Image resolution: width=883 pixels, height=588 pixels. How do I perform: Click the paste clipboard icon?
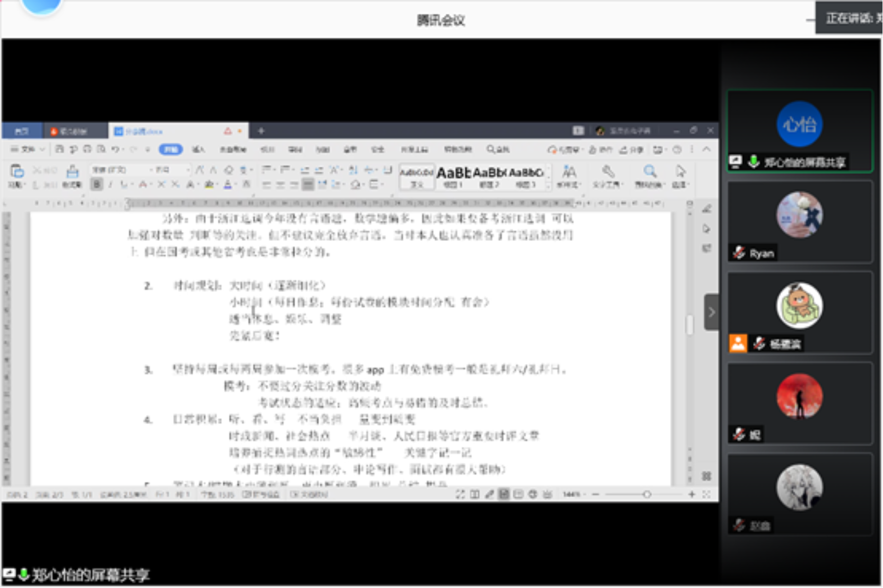tap(17, 171)
